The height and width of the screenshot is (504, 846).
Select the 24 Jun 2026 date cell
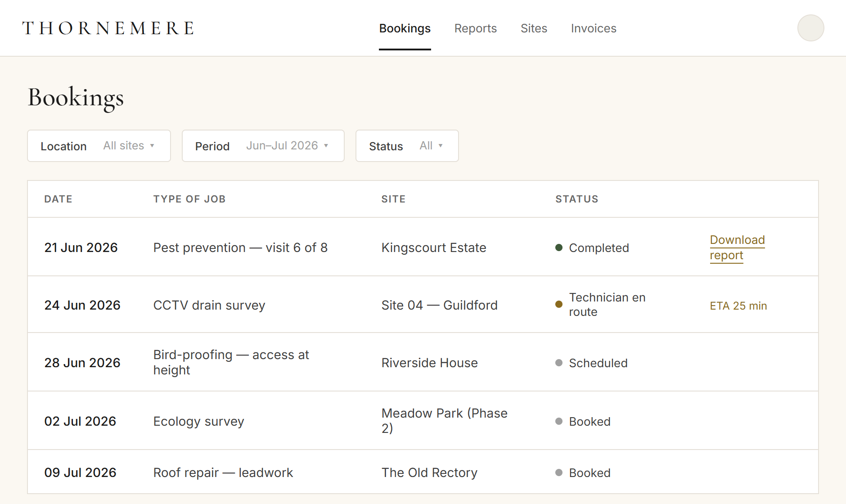click(82, 305)
